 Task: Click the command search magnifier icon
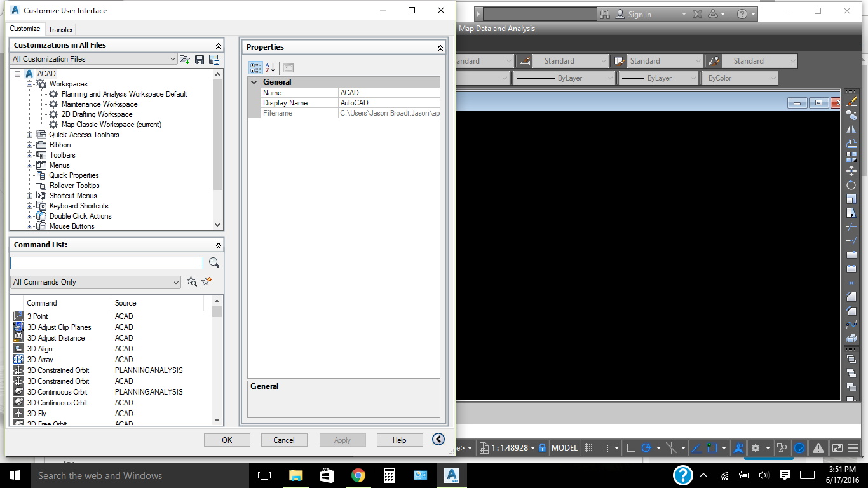[x=214, y=262]
